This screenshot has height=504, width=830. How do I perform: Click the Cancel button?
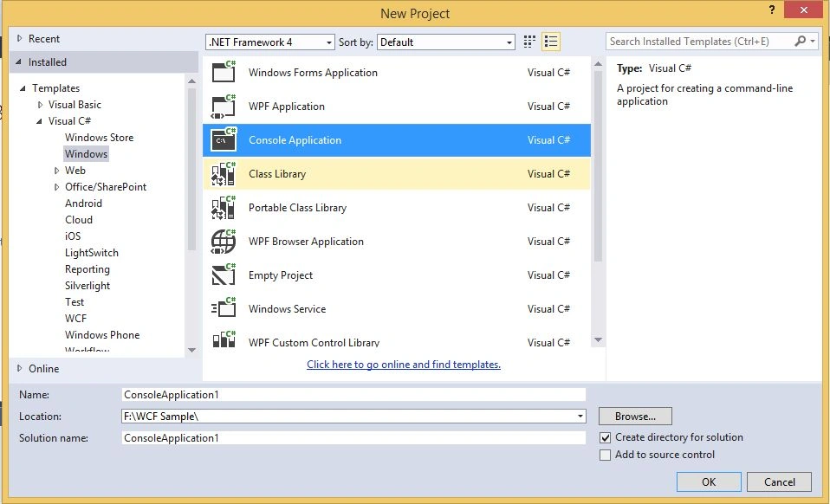click(779, 481)
